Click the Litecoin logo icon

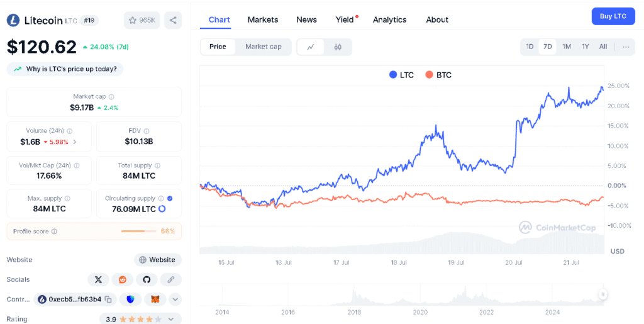13,20
